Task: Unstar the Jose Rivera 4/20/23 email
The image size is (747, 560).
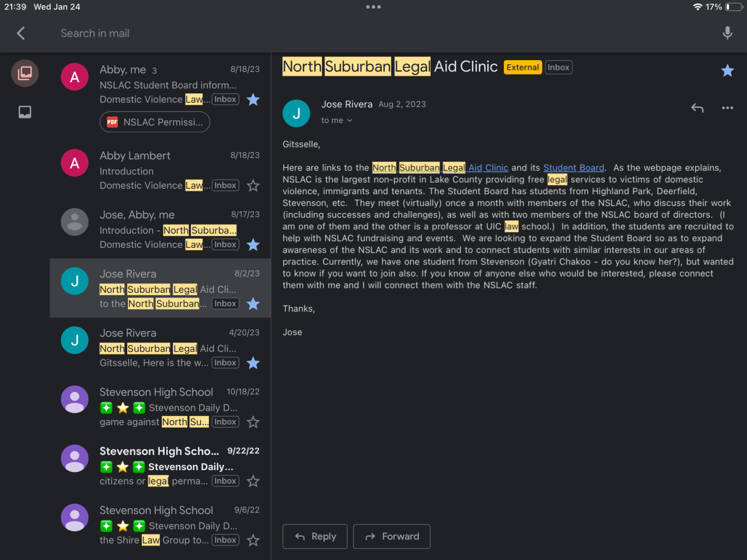Action: pos(253,363)
